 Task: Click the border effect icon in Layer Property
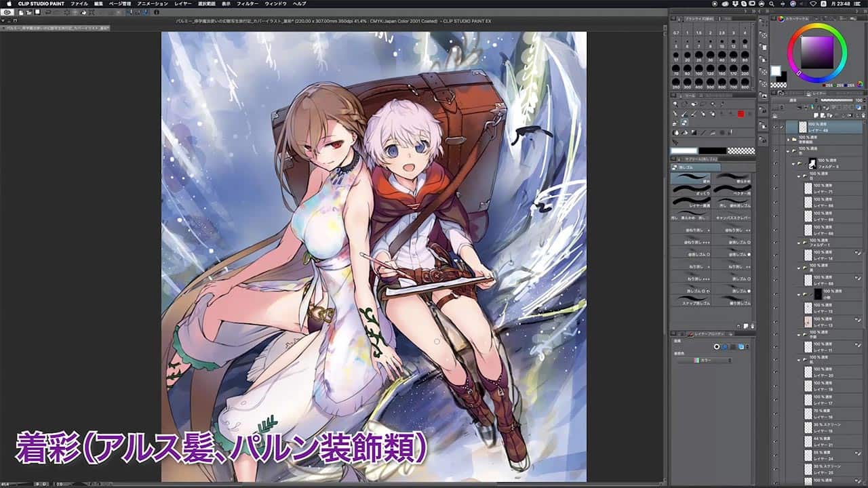(x=717, y=346)
